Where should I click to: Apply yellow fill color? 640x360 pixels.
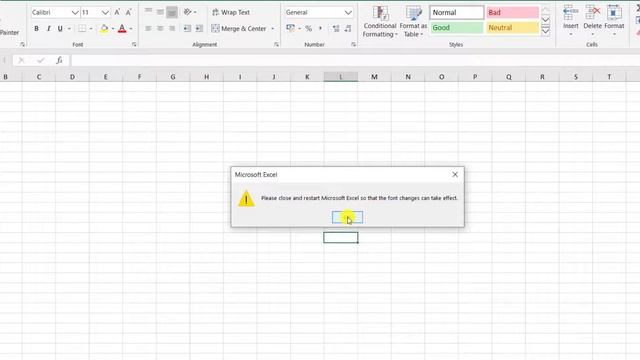pyautogui.click(x=104, y=29)
